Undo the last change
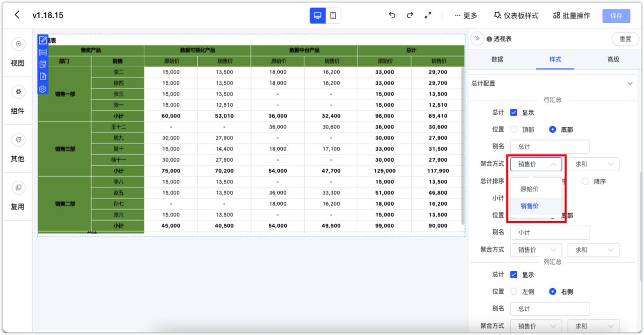This screenshot has height=335, width=644. 392,15
